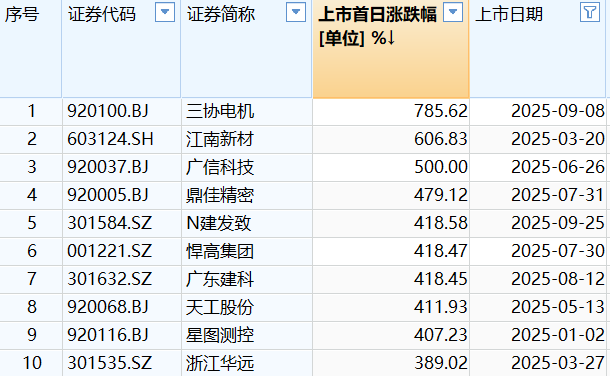The width and height of the screenshot is (610, 376).
Task: Click the stock name 广信科技
Action: [220, 167]
